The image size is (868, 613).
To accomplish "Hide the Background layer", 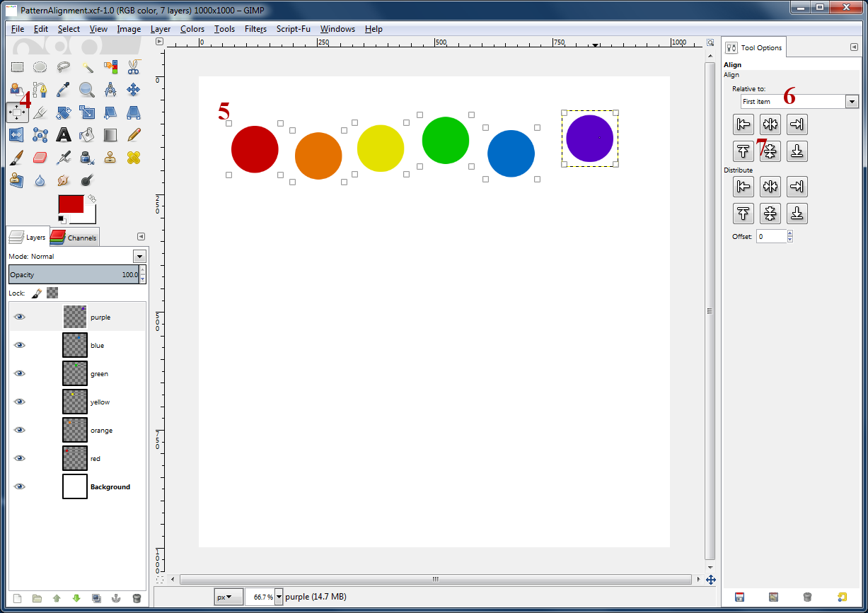I will pos(20,486).
